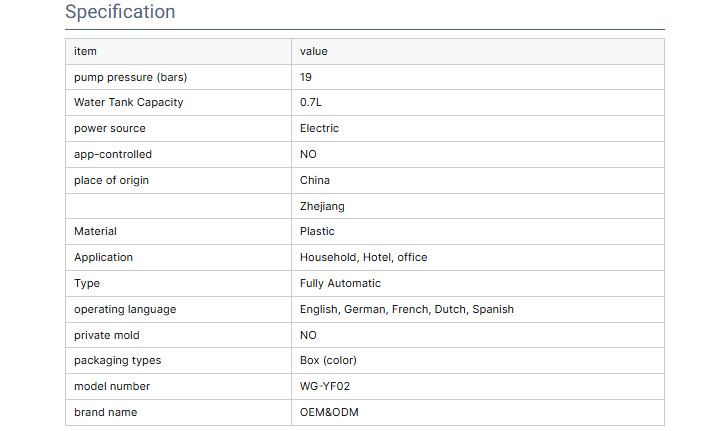Click the pump pressure value 19
The width and height of the screenshot is (705, 431).
[306, 77]
